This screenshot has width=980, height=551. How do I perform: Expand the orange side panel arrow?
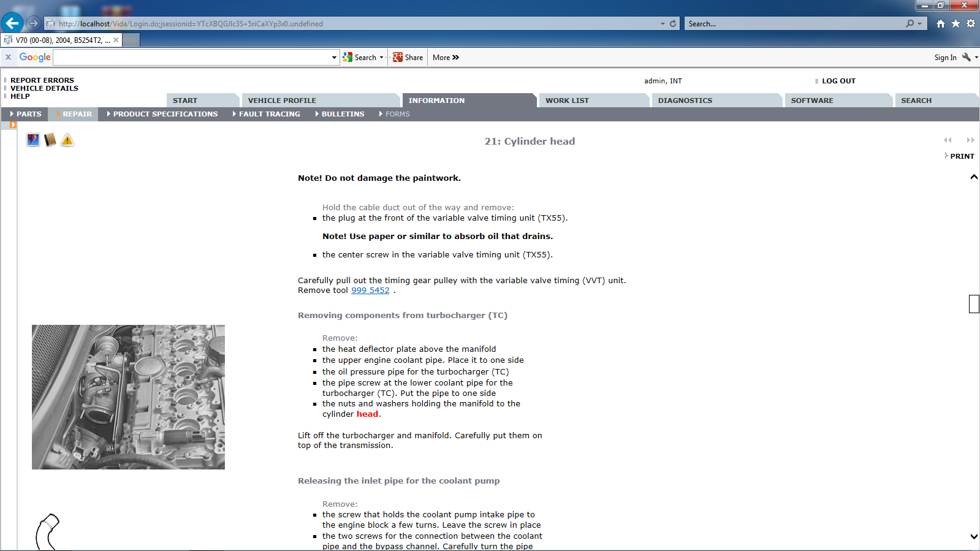(x=13, y=125)
